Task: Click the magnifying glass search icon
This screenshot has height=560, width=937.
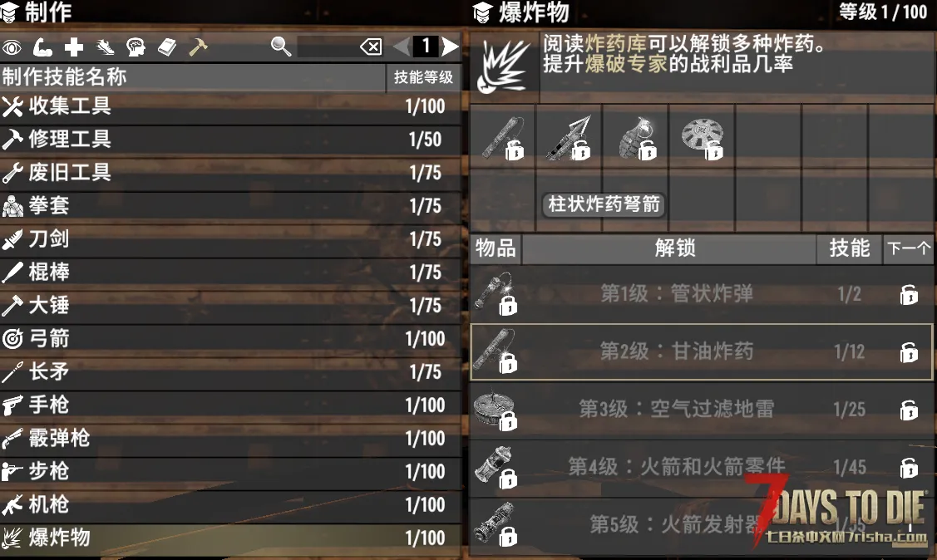Action: [x=281, y=46]
